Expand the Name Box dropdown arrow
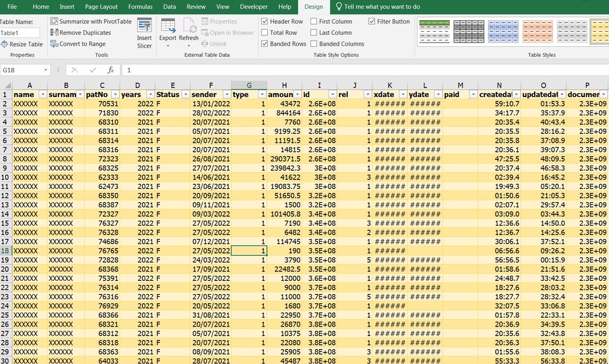The image size is (609, 364). (46, 70)
